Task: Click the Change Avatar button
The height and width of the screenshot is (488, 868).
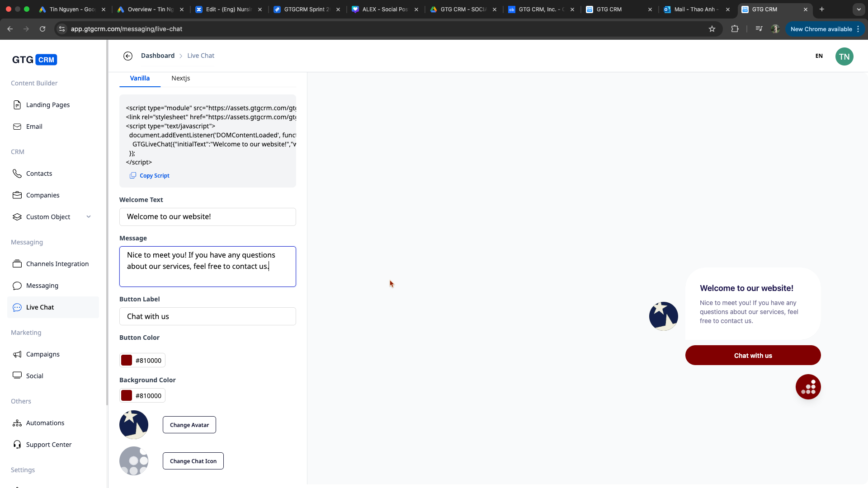Action: 189,425
